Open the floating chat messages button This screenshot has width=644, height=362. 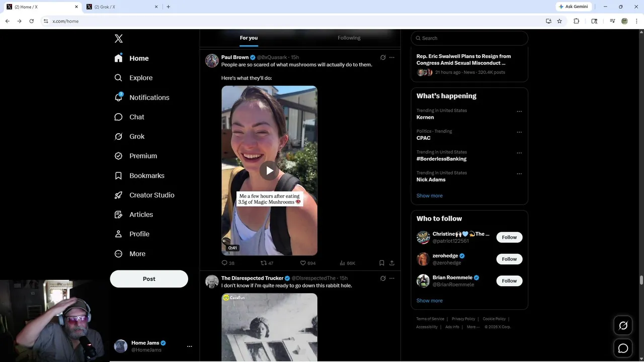pyautogui.click(x=623, y=348)
